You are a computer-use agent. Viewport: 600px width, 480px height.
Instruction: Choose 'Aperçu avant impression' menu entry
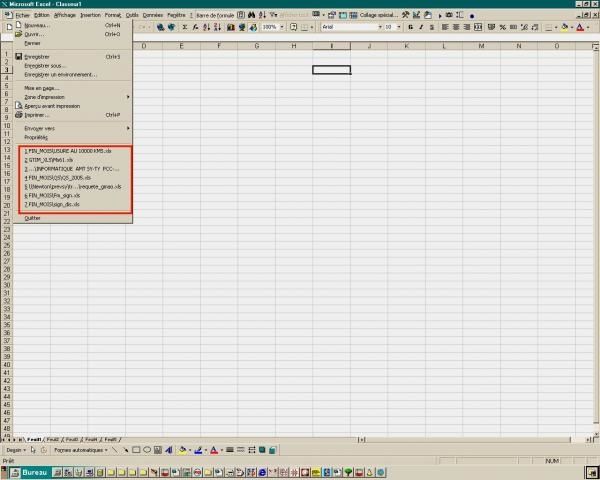tap(73, 106)
